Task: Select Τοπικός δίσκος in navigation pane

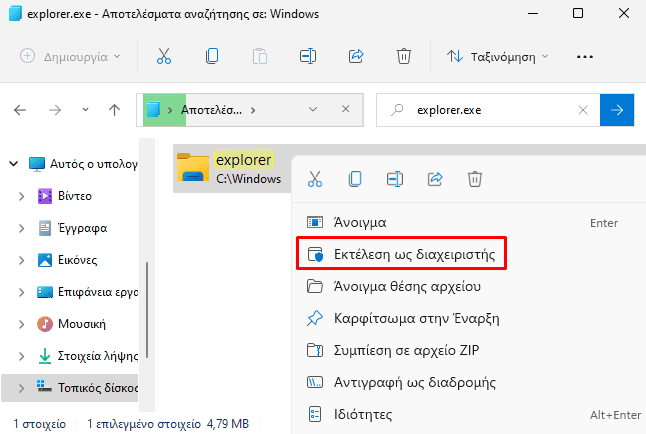Action: coord(87,388)
